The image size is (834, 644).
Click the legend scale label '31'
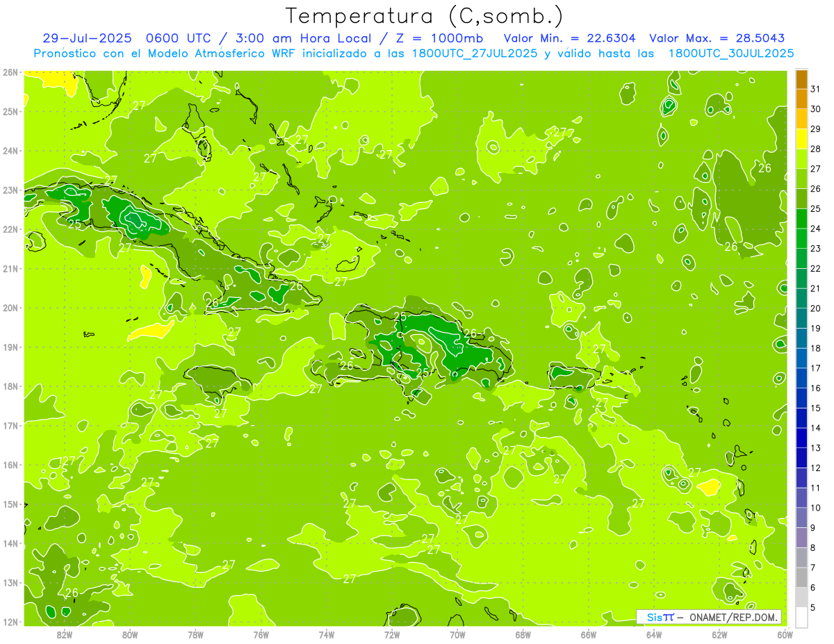coord(816,89)
